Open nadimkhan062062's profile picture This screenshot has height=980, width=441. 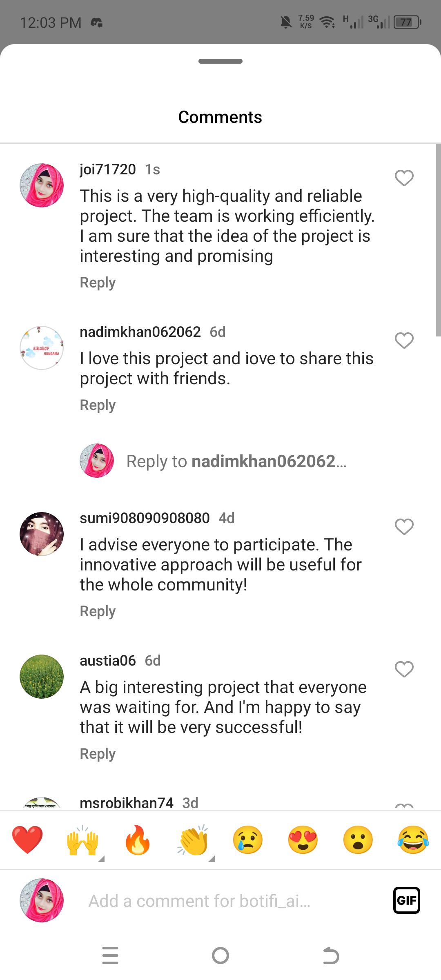pyautogui.click(x=42, y=348)
